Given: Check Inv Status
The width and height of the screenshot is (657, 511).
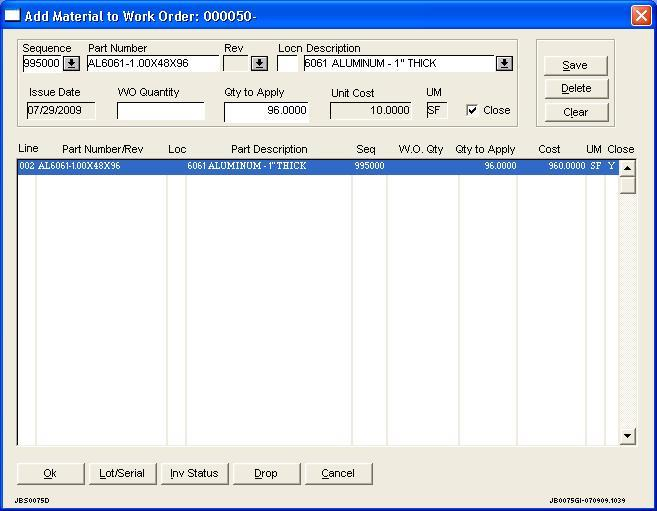Looking at the screenshot, I should [194, 473].
